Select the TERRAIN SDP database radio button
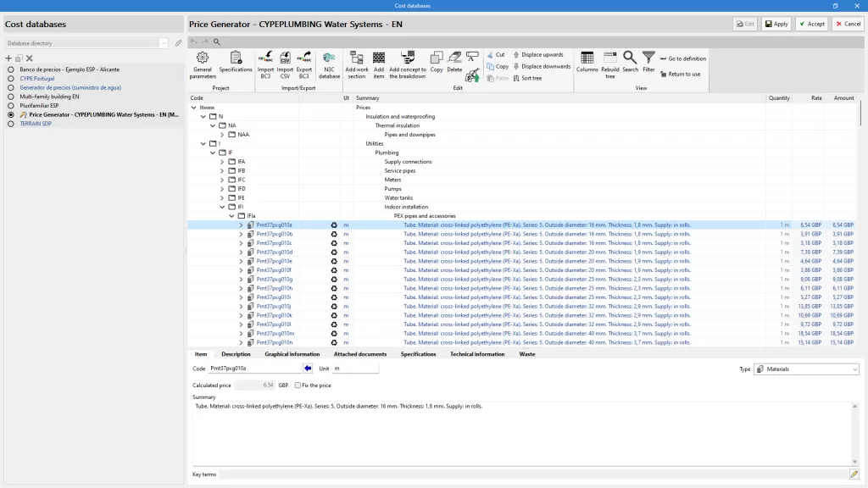868x488 pixels. 11,124
